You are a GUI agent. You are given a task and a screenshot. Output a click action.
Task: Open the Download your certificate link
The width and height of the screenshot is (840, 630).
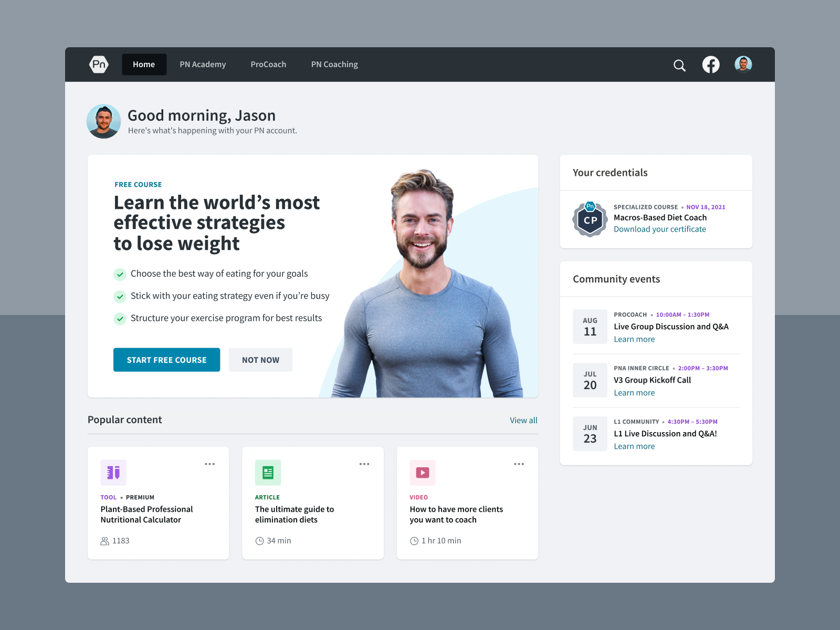pos(660,229)
